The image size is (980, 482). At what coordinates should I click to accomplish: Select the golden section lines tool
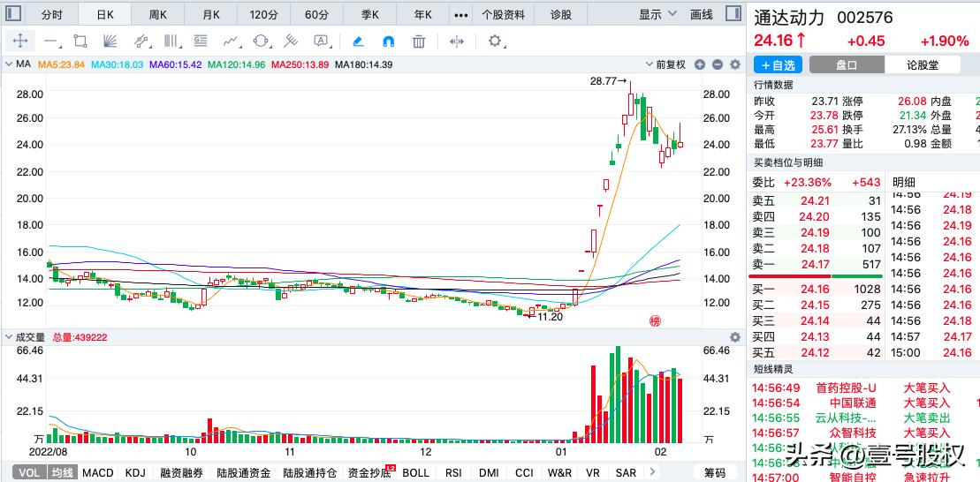201,41
